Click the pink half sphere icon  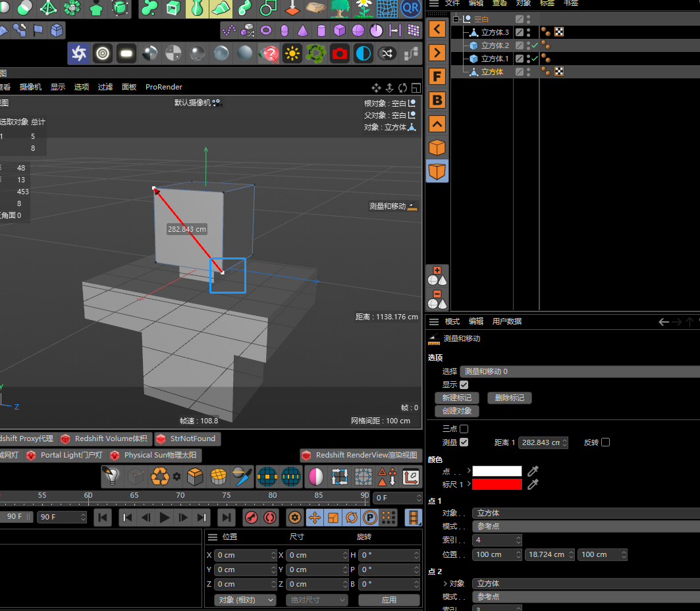pyautogui.click(x=316, y=476)
